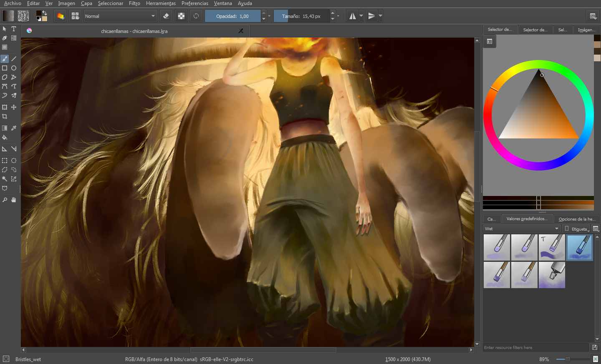Expand the Wet preset tag dropdown
601x364 pixels.
tap(522, 228)
